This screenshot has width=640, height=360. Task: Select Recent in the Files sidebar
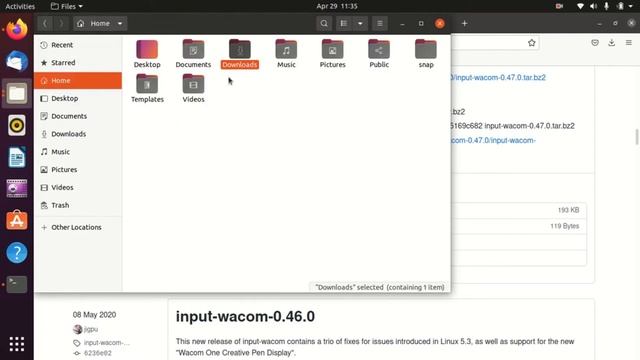pyautogui.click(x=78, y=45)
